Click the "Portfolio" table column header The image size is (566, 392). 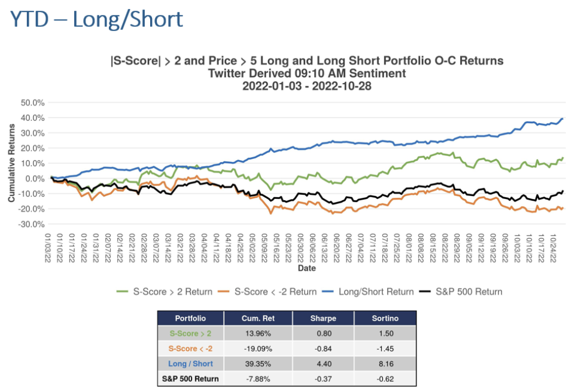[x=191, y=318]
